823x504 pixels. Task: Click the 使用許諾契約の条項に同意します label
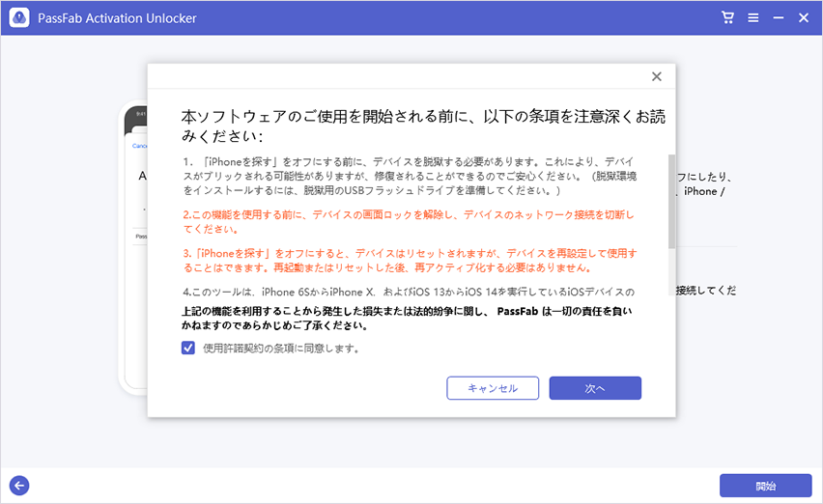pos(281,349)
